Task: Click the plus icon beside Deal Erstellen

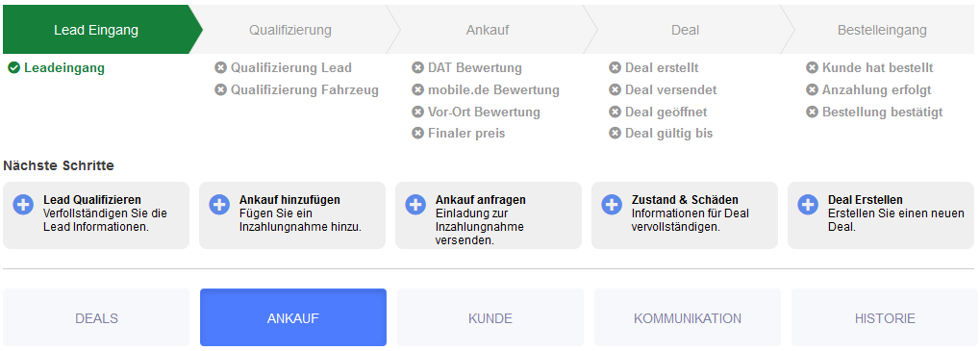Action: click(808, 204)
